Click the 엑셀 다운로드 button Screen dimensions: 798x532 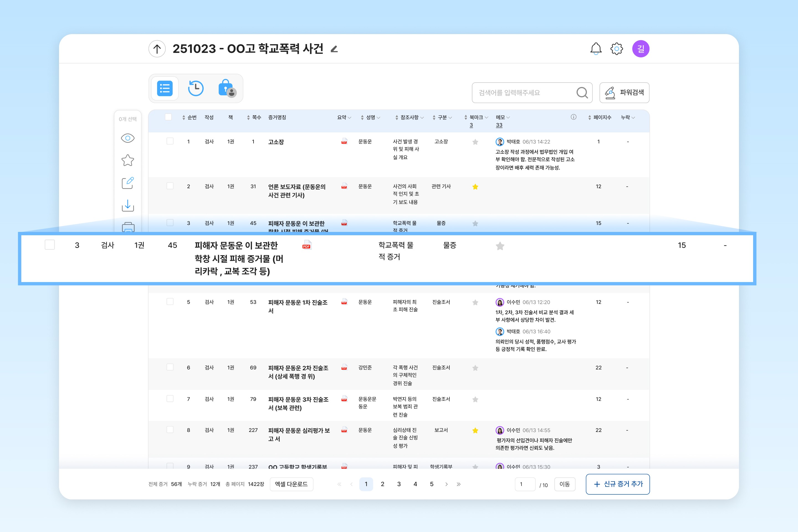(x=291, y=484)
